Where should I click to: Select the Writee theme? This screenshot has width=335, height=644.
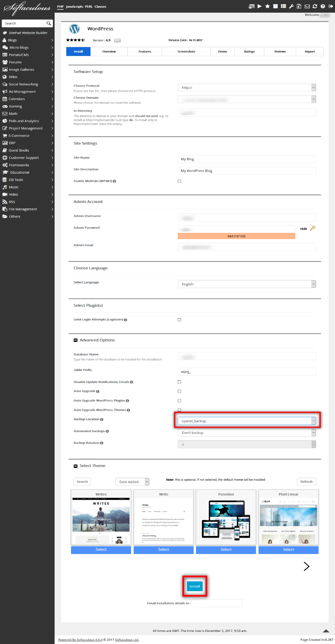pos(101,550)
